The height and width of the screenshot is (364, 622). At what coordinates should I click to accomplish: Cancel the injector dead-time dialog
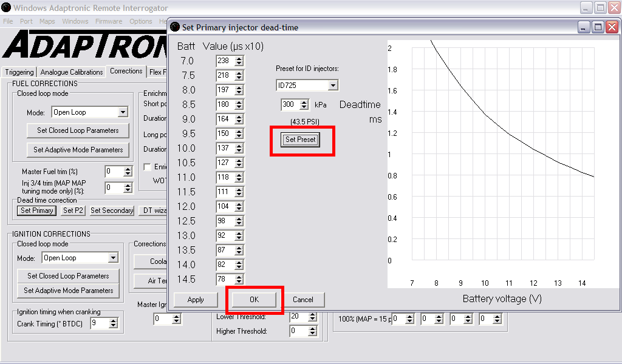coord(302,300)
